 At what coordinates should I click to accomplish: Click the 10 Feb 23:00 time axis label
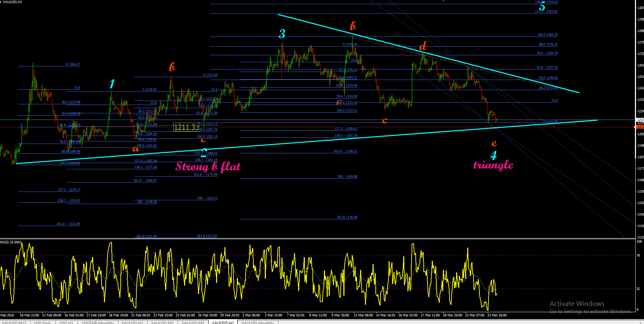[x=29, y=315]
